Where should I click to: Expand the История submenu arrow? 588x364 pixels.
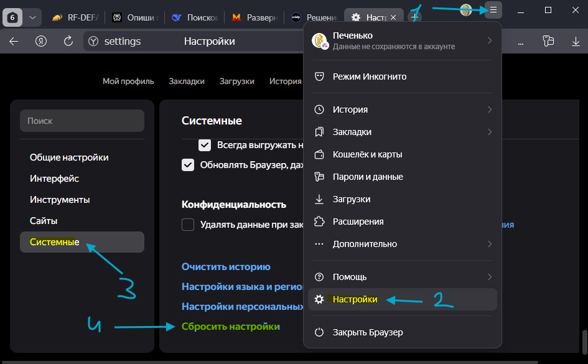click(x=490, y=110)
